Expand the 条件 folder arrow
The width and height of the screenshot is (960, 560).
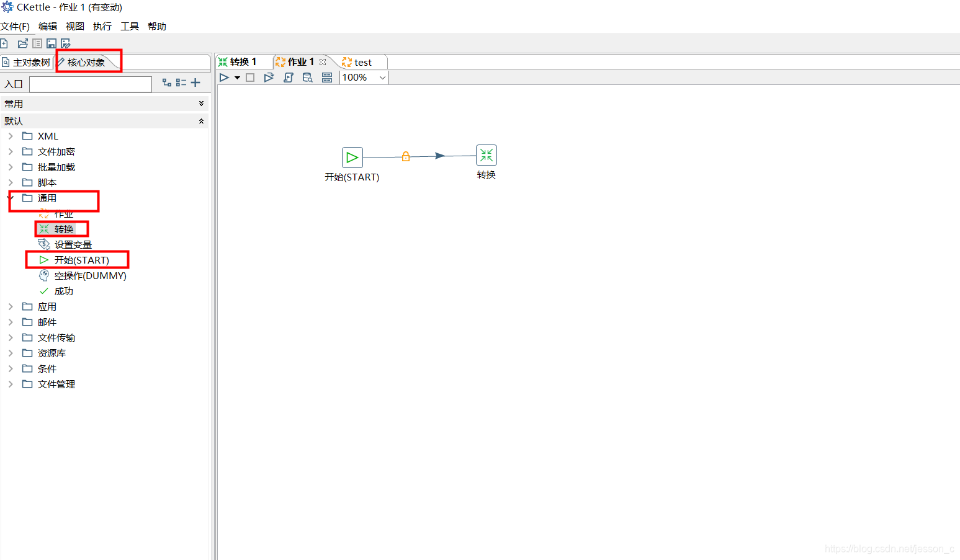[11, 368]
